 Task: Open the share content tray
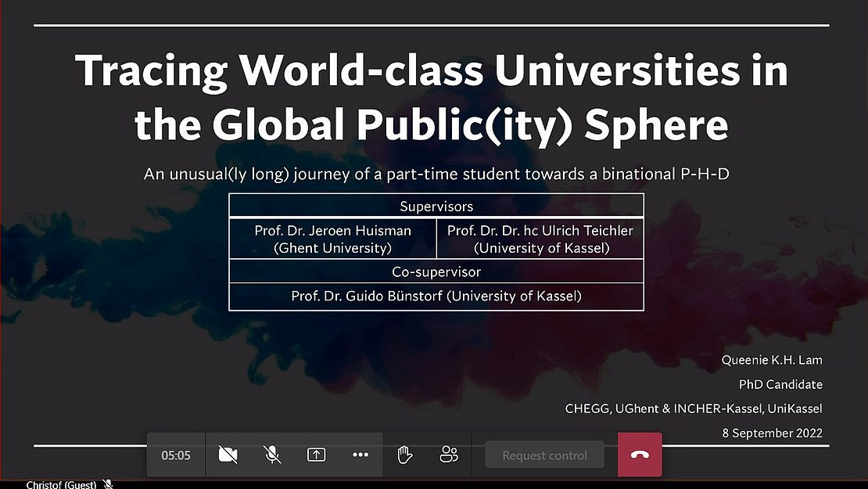(316, 455)
